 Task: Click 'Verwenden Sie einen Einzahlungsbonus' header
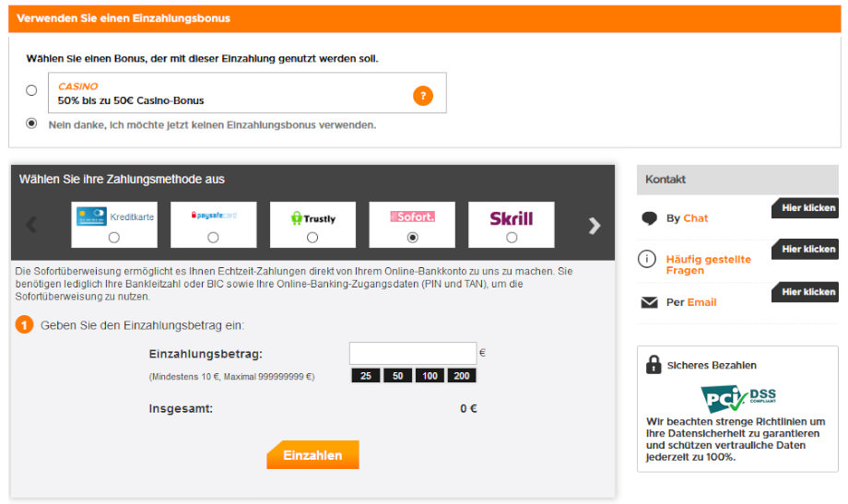(x=124, y=18)
